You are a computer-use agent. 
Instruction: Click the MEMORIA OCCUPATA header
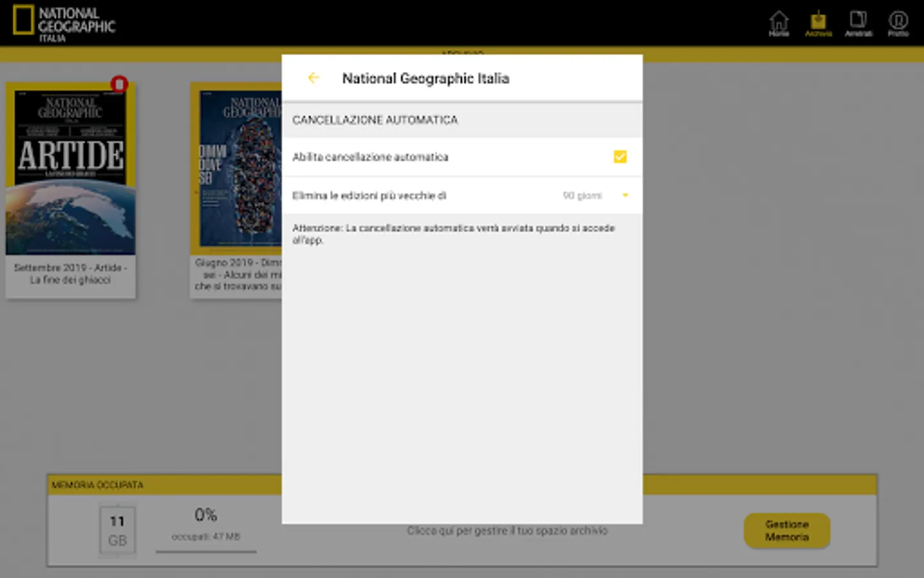pos(98,485)
